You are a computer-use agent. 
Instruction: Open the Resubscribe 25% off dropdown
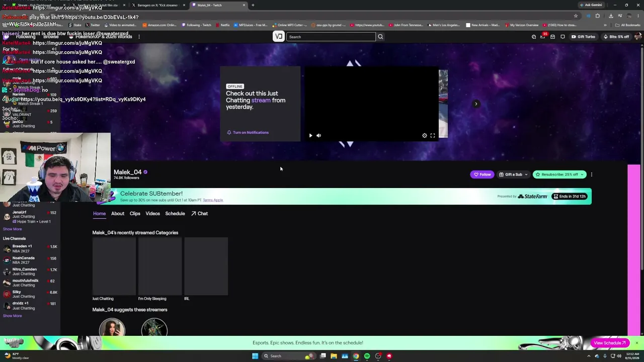point(559,174)
